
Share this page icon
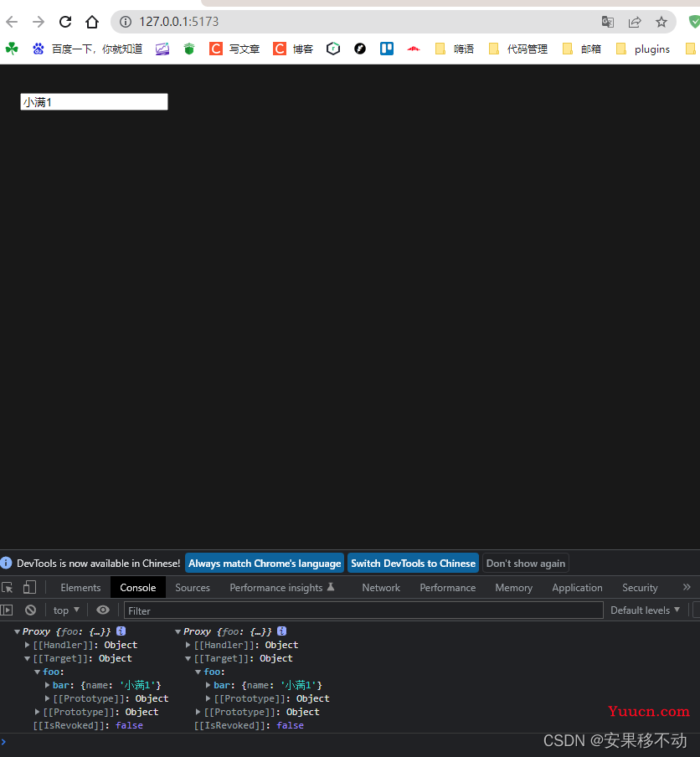pos(635,22)
